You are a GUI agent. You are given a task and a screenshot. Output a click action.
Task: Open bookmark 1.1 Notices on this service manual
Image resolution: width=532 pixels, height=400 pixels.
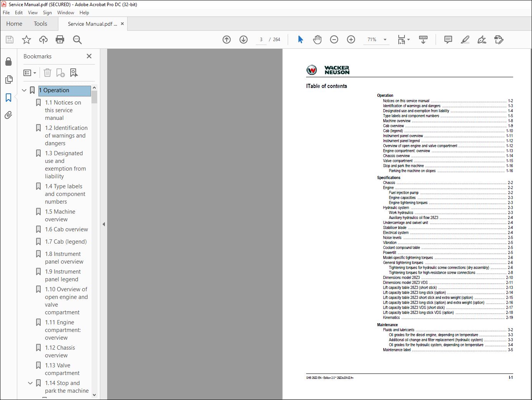[63, 110]
